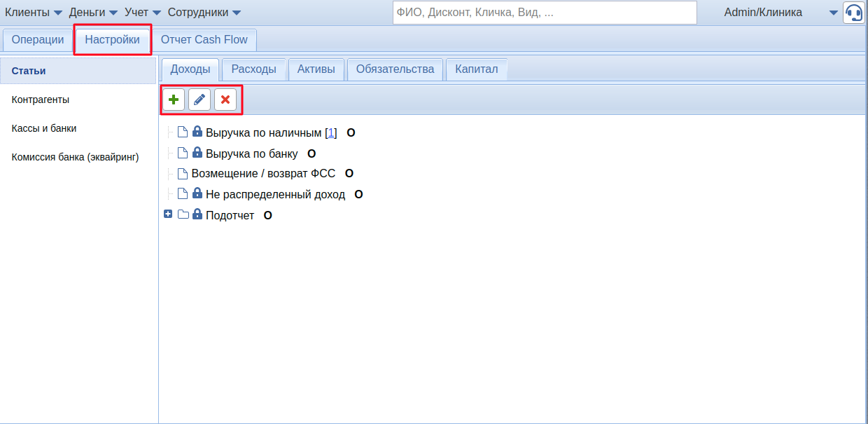Select Контрагенты in the left sidebar
Screen dimensions: 868x424
pos(41,100)
